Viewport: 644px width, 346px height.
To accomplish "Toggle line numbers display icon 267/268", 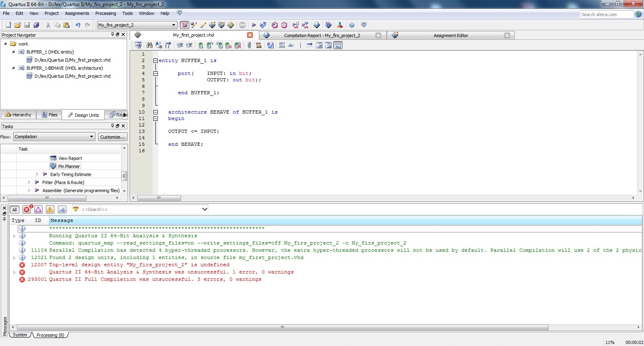I will [x=282, y=45].
